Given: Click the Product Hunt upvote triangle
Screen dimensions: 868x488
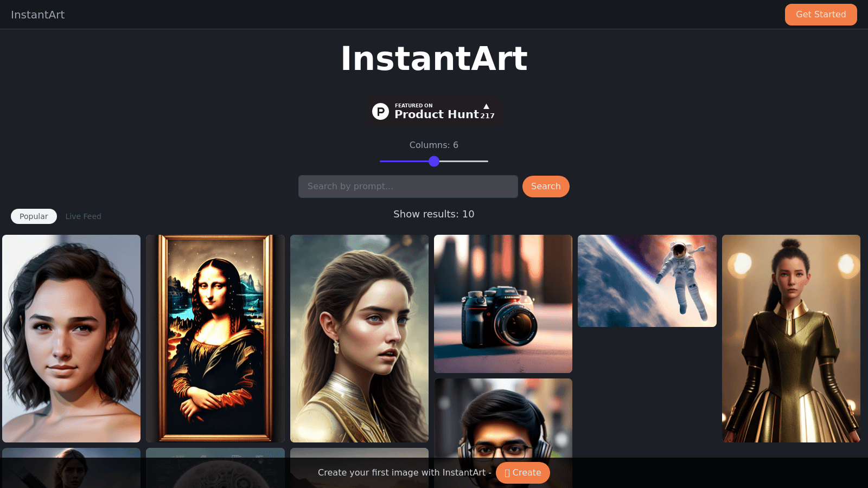Looking at the screenshot, I should click(x=486, y=106).
